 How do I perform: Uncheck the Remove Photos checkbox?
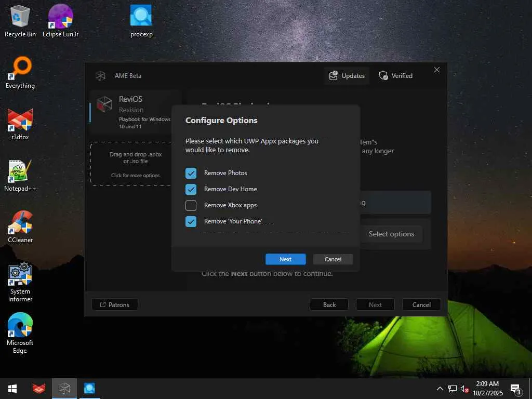[x=191, y=173]
